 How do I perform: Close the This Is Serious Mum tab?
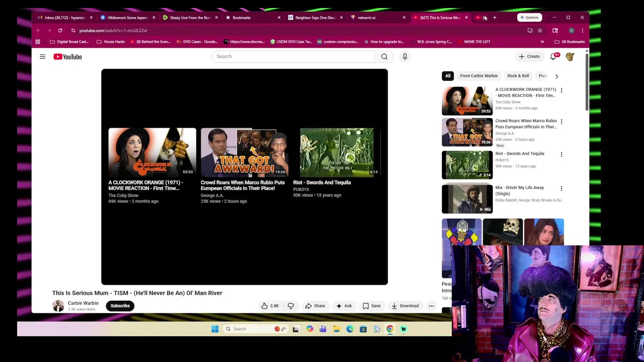(x=466, y=18)
